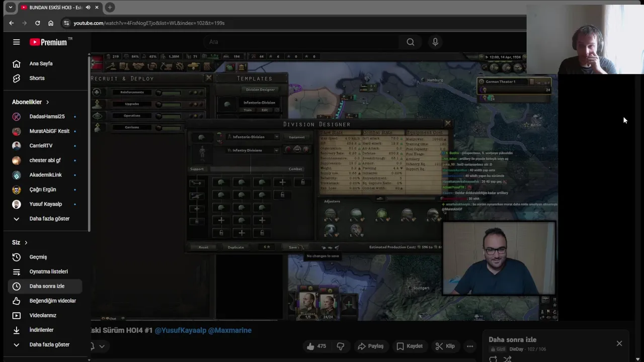Adjust the Reinforcements priority slider

pos(168,93)
